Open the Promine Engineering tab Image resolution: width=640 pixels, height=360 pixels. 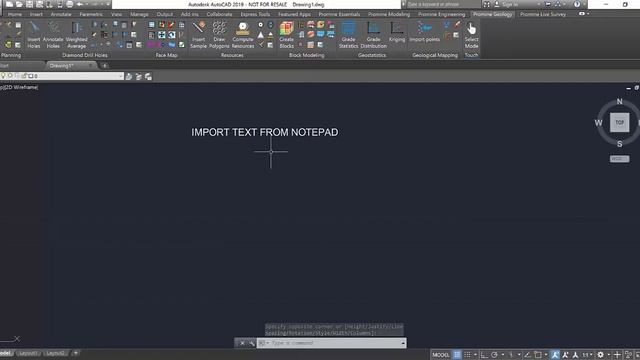[441, 14]
